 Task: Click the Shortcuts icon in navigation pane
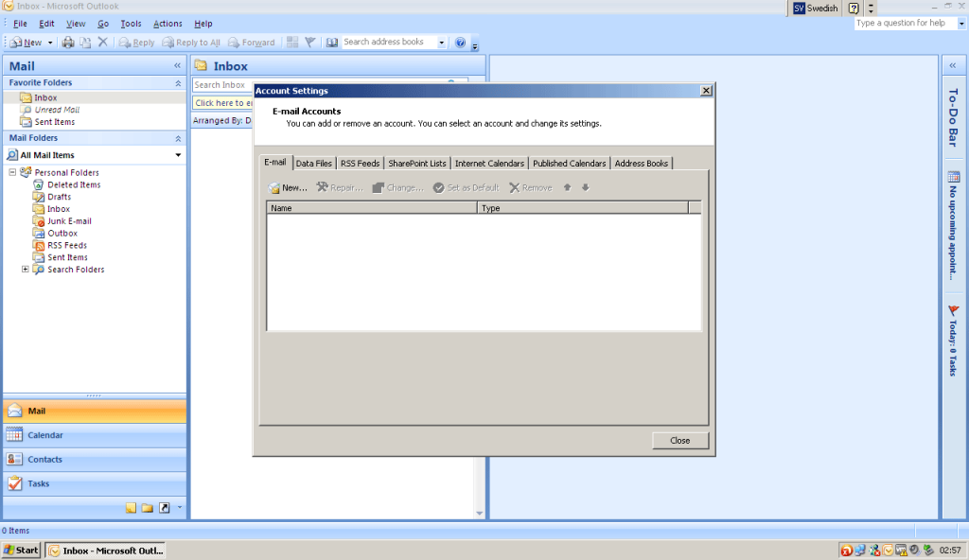(165, 507)
